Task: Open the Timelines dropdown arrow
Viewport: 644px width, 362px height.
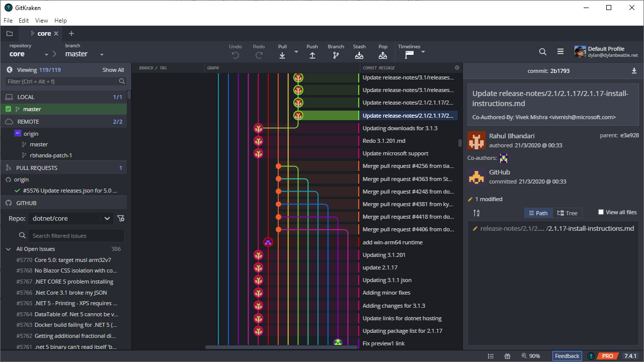Action: [423, 52]
